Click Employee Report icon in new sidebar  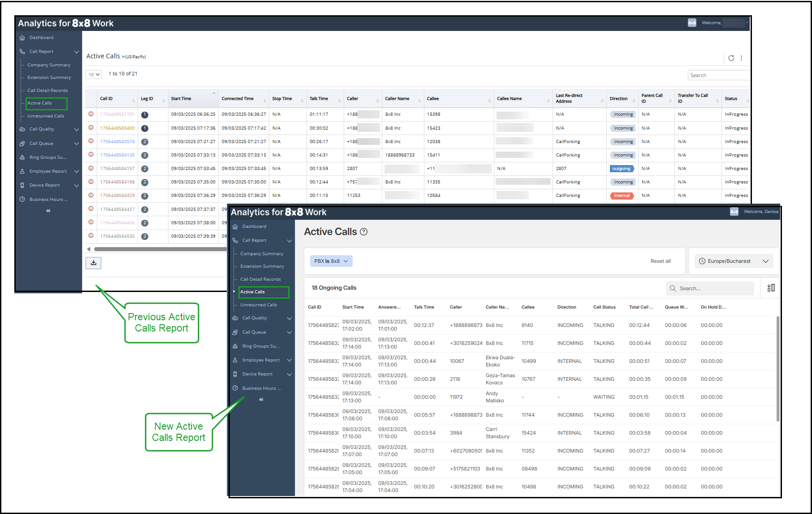click(x=235, y=360)
